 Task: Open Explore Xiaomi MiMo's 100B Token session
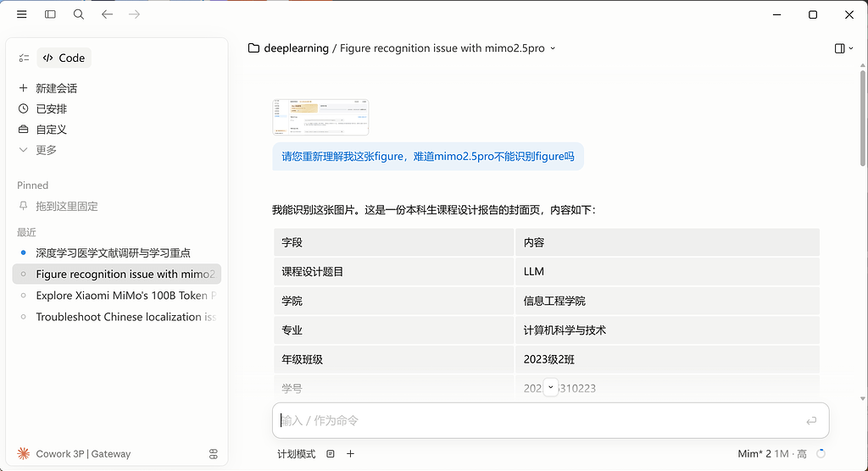pos(117,296)
